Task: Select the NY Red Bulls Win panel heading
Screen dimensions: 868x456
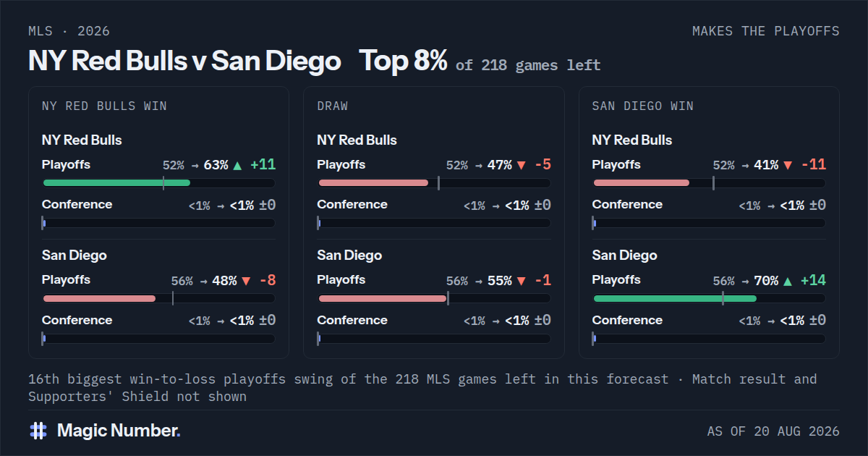Action: [x=104, y=106]
